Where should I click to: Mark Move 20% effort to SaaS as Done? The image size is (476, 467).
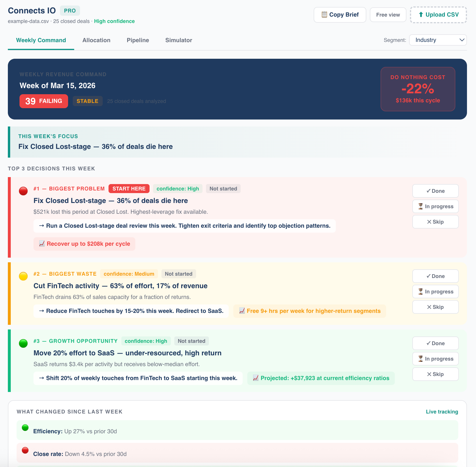[x=435, y=343]
